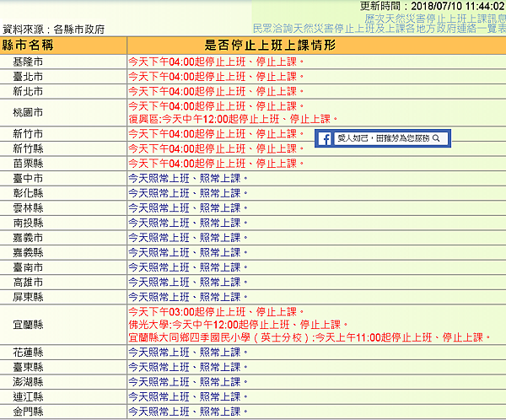This screenshot has width=506, height=420.
Task: Click the Facebook logo icon in overlay
Action: pos(325,139)
